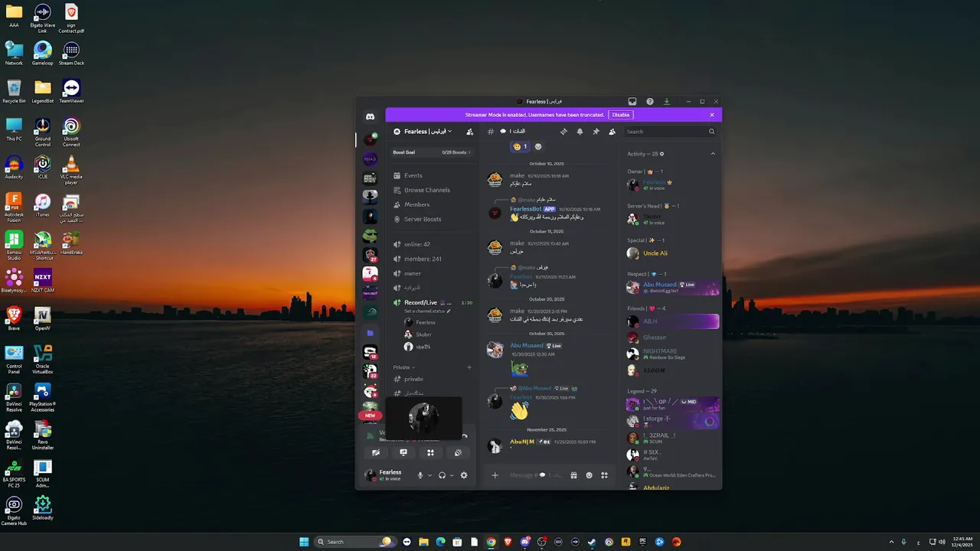This screenshot has height=551, width=980.
Task: Open Members in the server sidebar
Action: point(431,204)
